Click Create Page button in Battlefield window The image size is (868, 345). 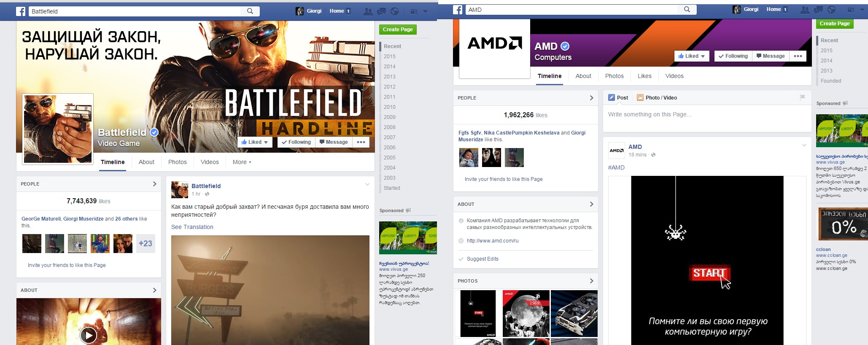[x=398, y=30]
